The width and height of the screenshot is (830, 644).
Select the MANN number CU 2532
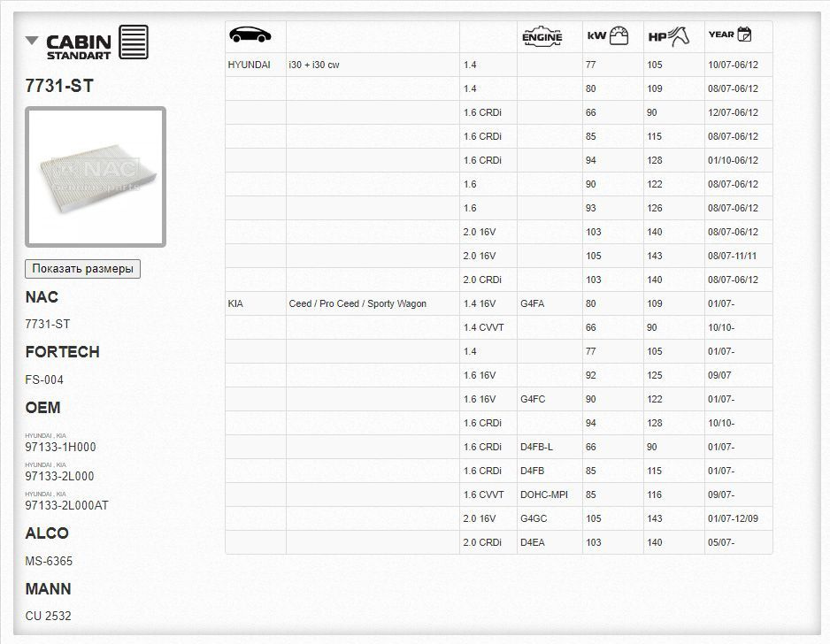[x=48, y=616]
